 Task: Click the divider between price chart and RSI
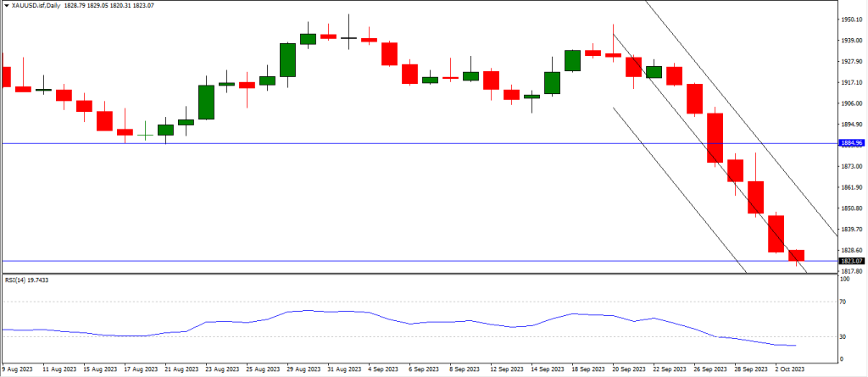tap(424, 274)
